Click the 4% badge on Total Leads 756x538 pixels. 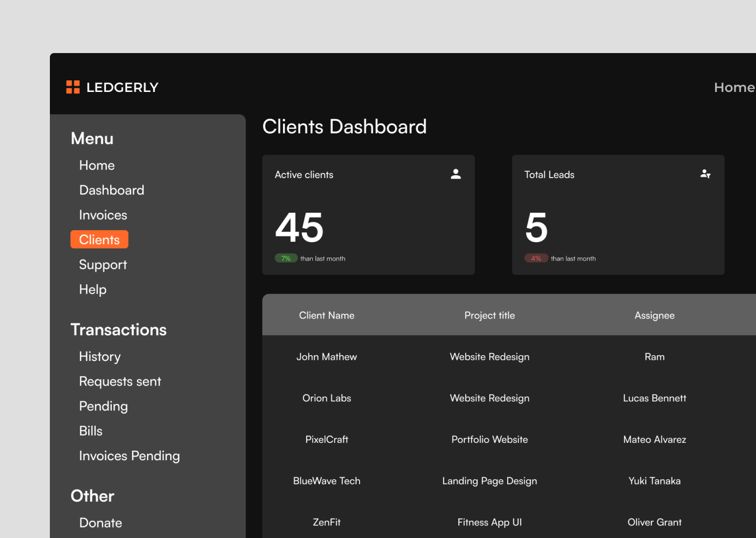pos(536,258)
